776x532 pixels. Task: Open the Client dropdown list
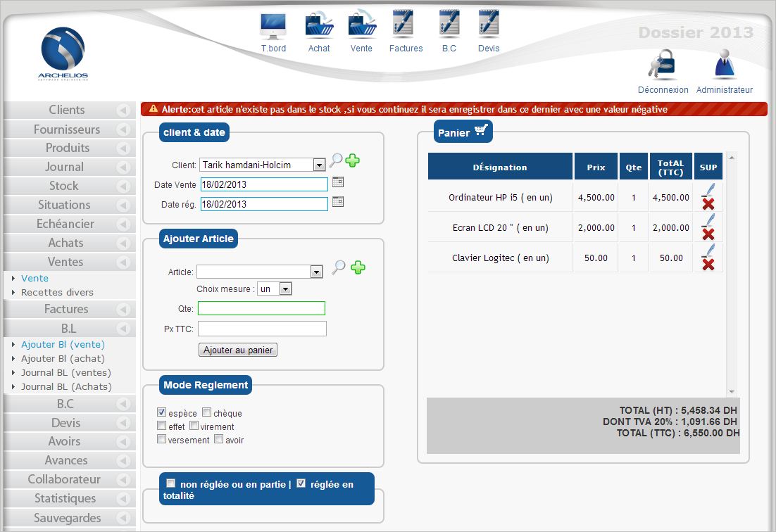point(318,165)
